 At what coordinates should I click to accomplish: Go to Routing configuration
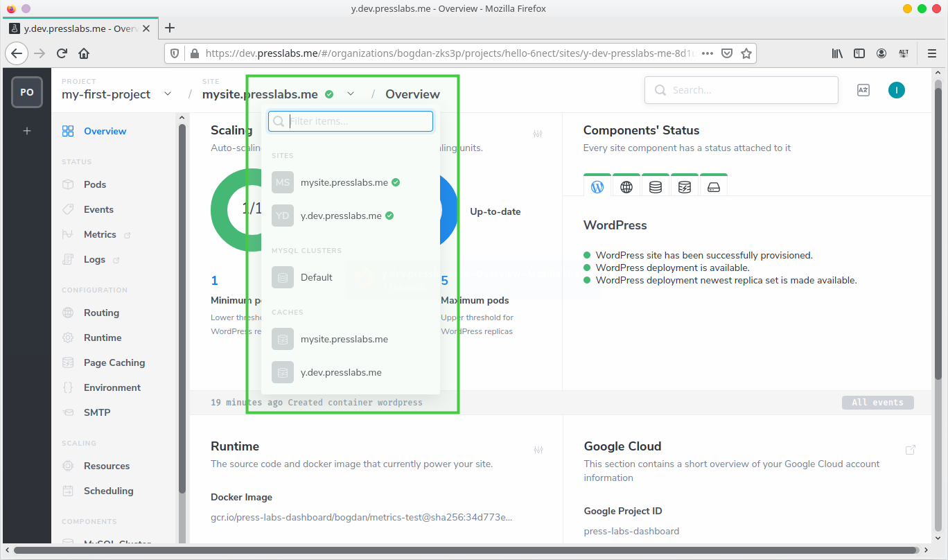pyautogui.click(x=90, y=313)
